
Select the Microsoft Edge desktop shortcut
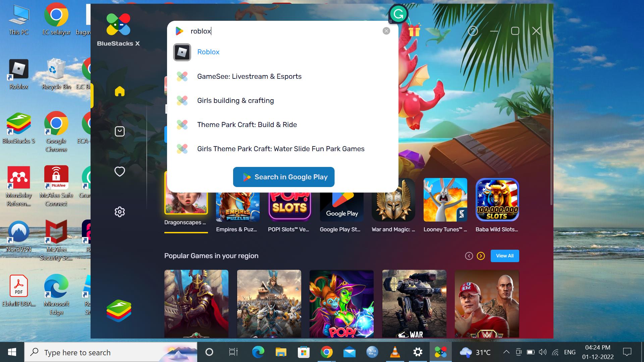pyautogui.click(x=56, y=295)
